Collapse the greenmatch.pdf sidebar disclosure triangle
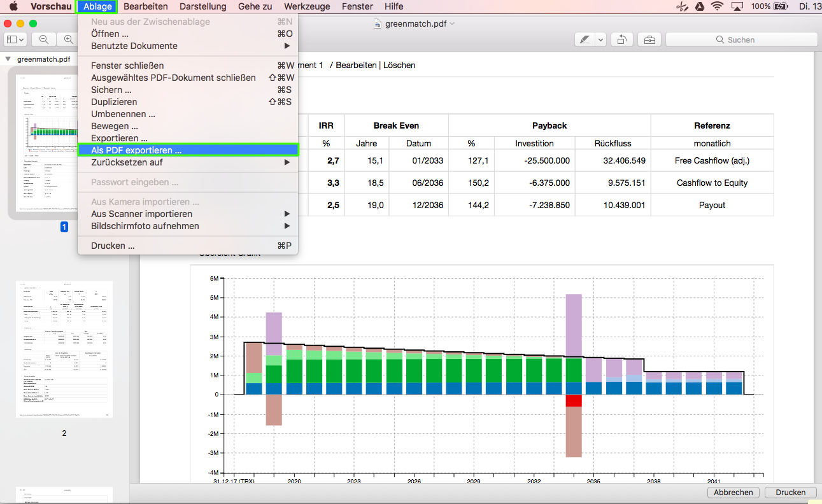This screenshot has height=504, width=822. point(8,59)
